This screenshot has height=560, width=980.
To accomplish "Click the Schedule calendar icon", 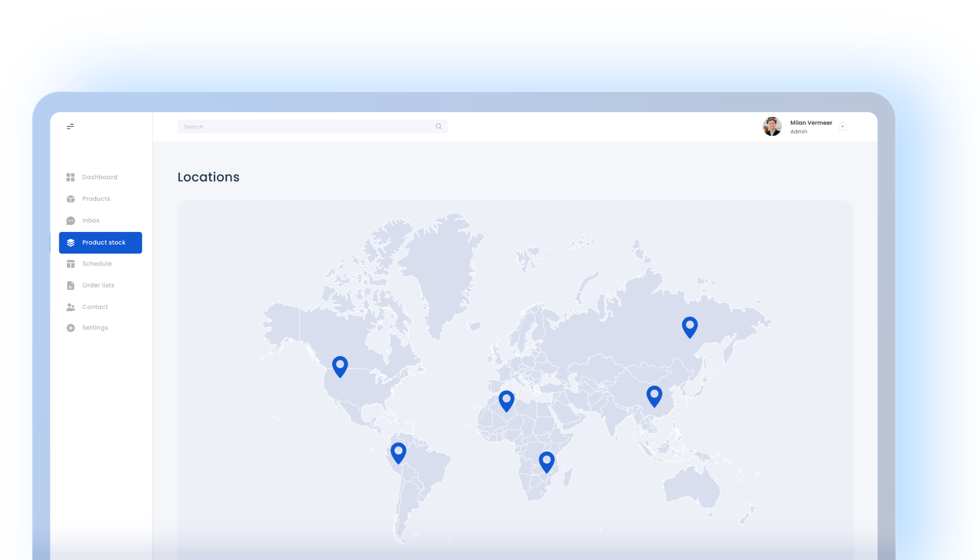I will pos(70,264).
